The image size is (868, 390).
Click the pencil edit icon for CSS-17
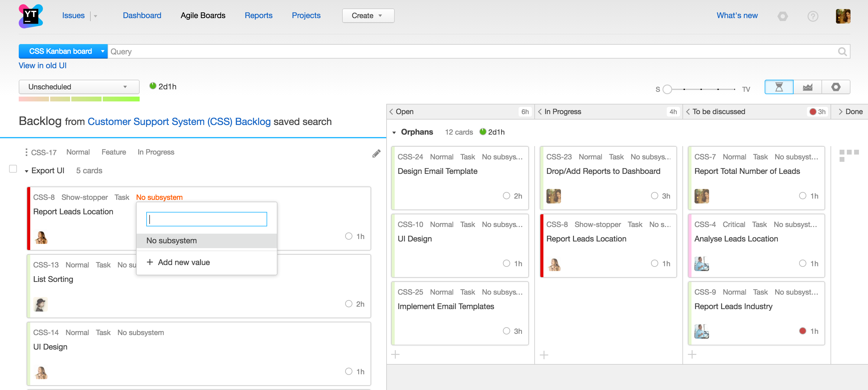point(376,153)
